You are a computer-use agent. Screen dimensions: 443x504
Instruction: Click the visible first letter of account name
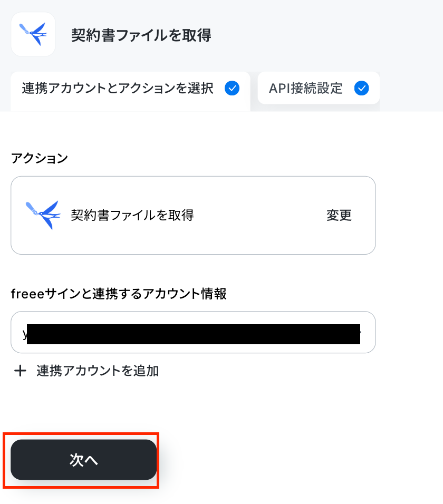(x=24, y=334)
